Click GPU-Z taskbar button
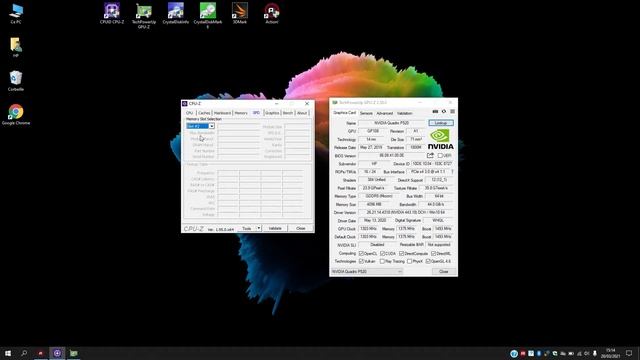640x360 pixels. click(73, 353)
